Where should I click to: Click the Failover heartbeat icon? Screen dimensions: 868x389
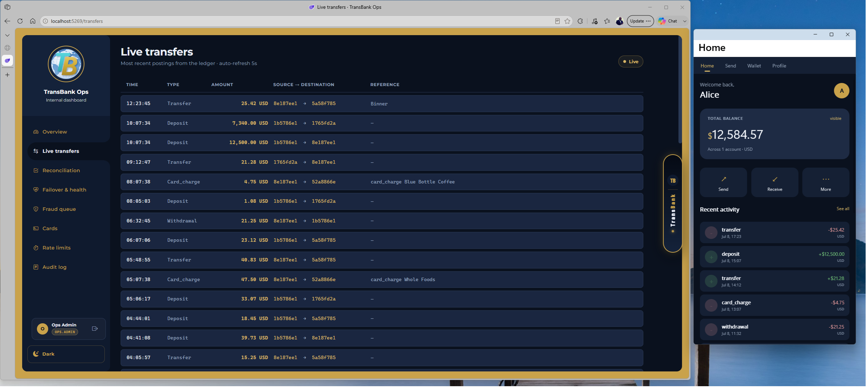36,190
